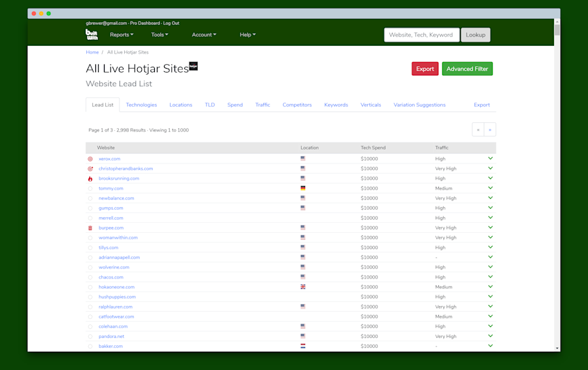Switch to the TLD tab

210,105
